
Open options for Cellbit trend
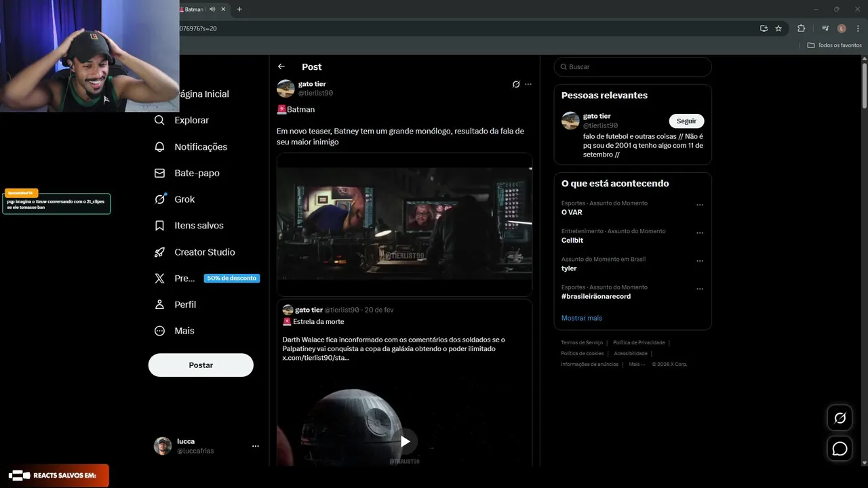[x=700, y=232]
